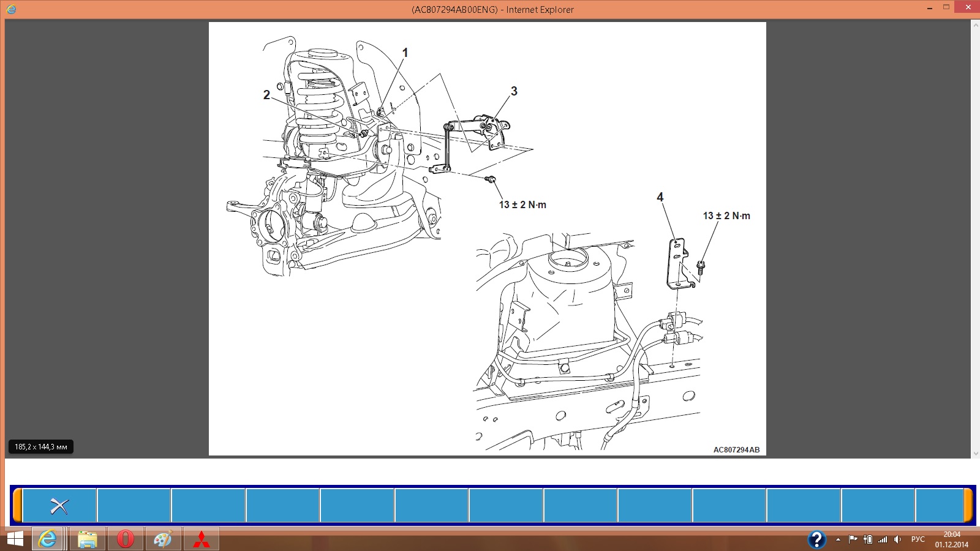This screenshot has height=551, width=980.
Task: Click the blue question mark help icon
Action: [816, 539]
